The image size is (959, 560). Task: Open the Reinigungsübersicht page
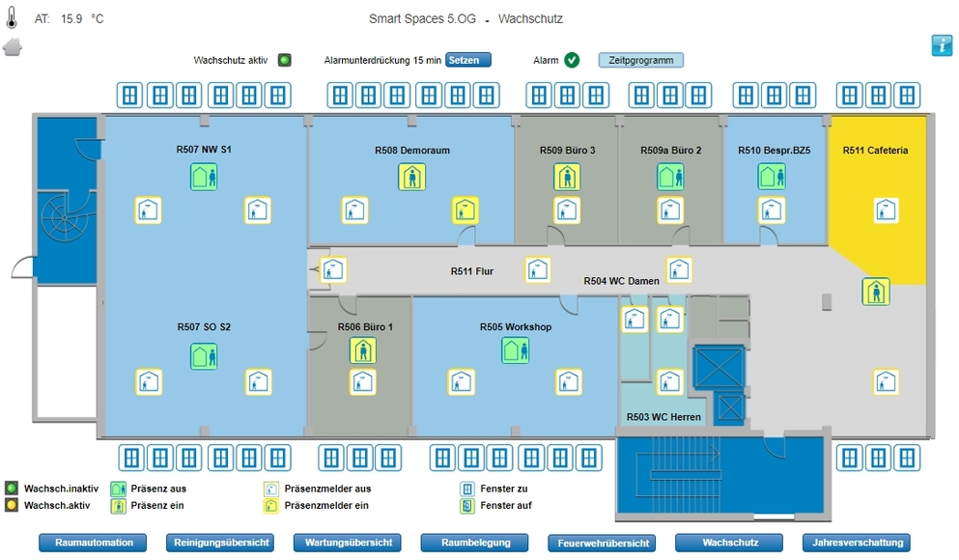220,543
